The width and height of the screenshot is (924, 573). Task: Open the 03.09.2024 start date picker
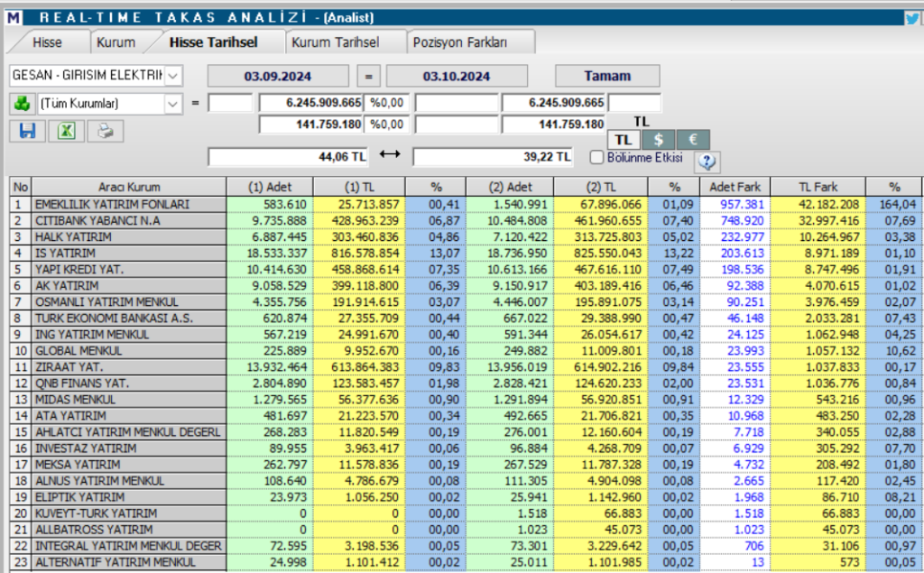pyautogui.click(x=278, y=76)
